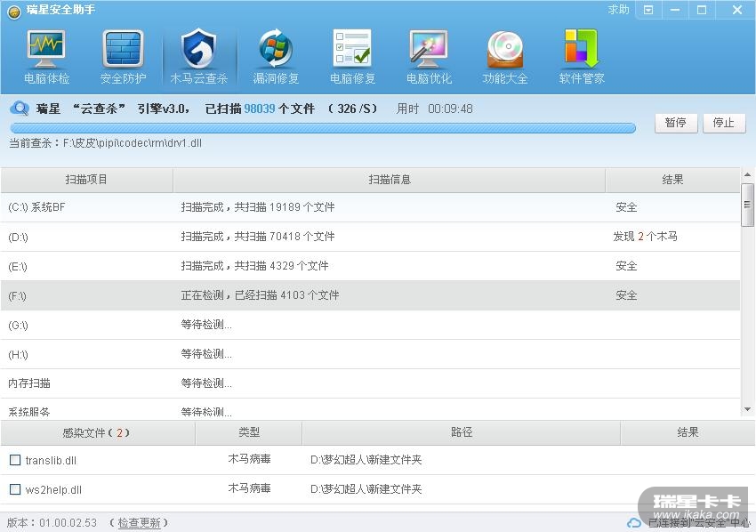Image resolution: width=756 pixels, height=532 pixels.
Task: Click scroll up arrow of scan list
Action: tap(747, 175)
